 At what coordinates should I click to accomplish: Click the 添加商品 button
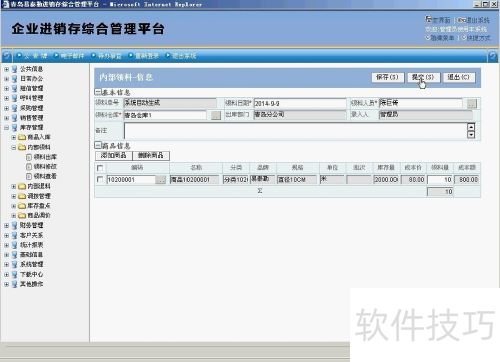(114, 155)
